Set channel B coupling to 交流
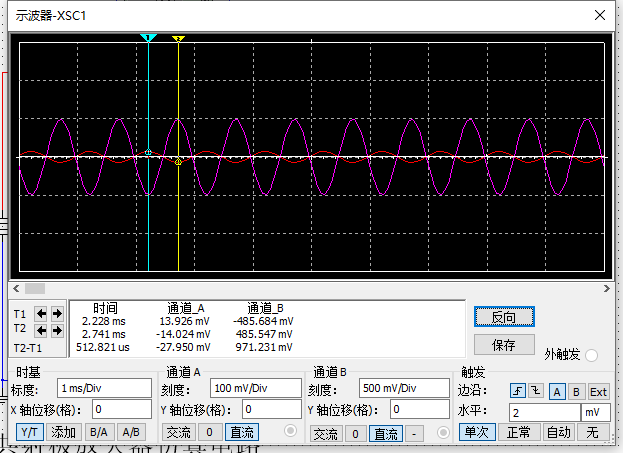The width and height of the screenshot is (623, 453). (325, 434)
